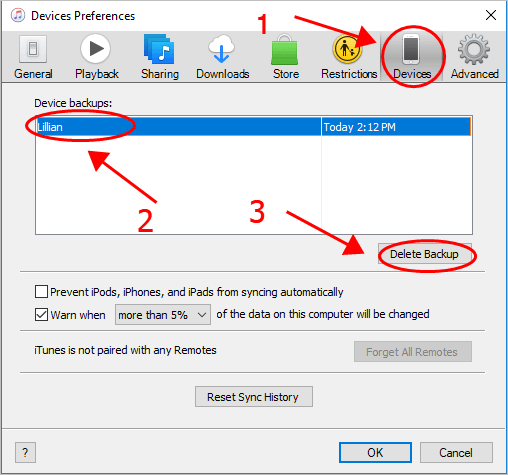The image size is (508, 475).
Task: Click the Forget All Remotes button
Action: click(x=413, y=352)
